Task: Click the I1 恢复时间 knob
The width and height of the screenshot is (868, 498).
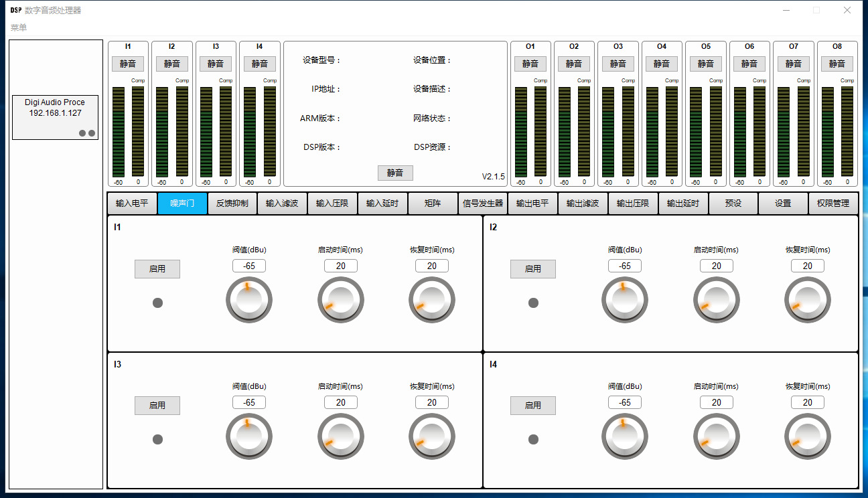Action: pyautogui.click(x=432, y=300)
